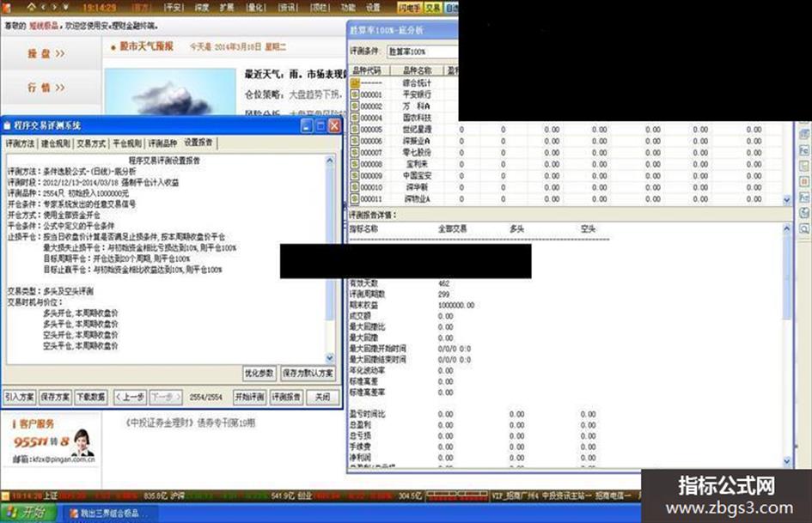Open the 深度 menu in top bar
The image size is (812, 523).
201,7
